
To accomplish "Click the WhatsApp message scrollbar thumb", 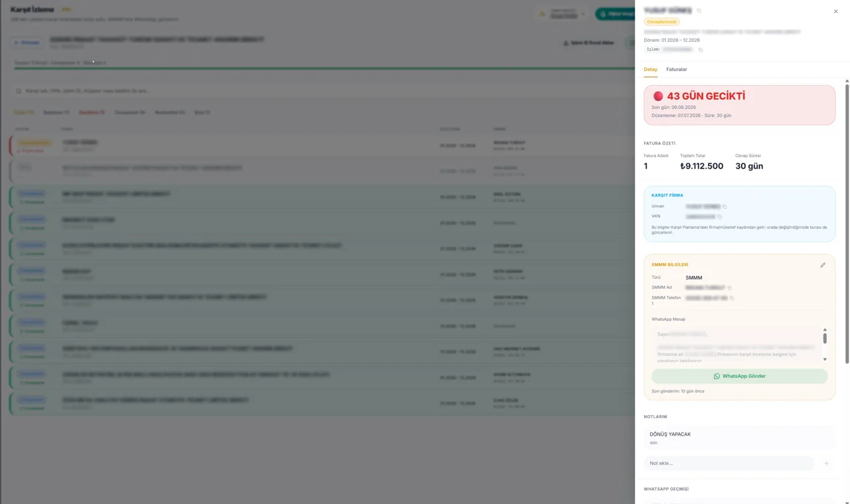I will click(x=825, y=338).
